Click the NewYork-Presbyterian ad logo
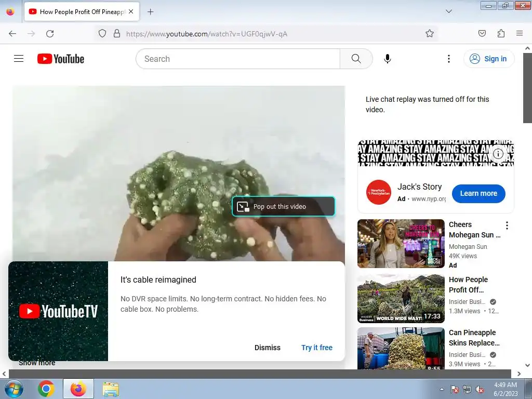The image size is (532, 399). (x=378, y=192)
